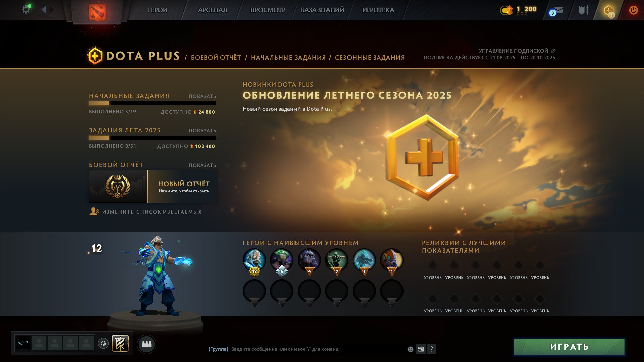
Task: Click ПОКАЗАТЬ next to Задания лета 2025
Action: [x=202, y=131]
